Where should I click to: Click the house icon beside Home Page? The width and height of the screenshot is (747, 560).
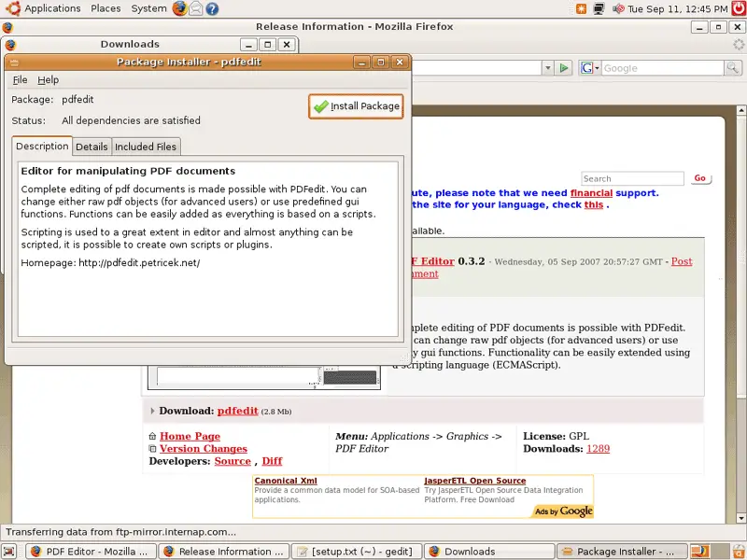pos(152,436)
